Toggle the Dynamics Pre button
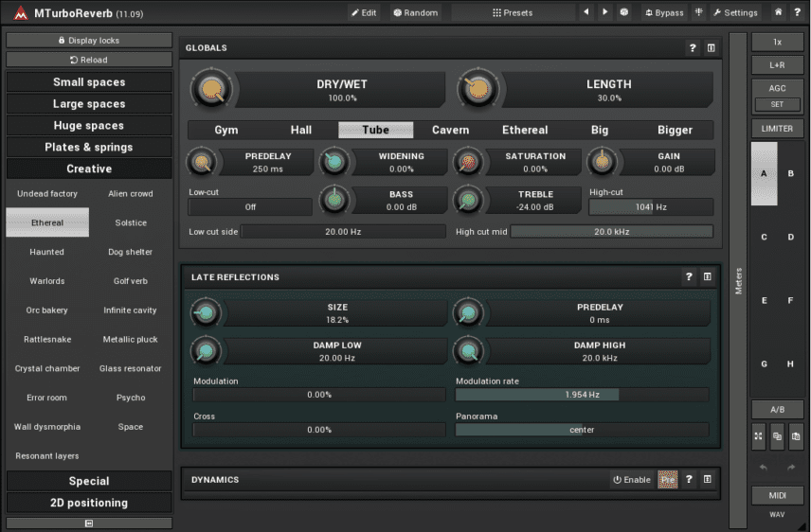Screen dimensions: 811x532 pos(667,479)
